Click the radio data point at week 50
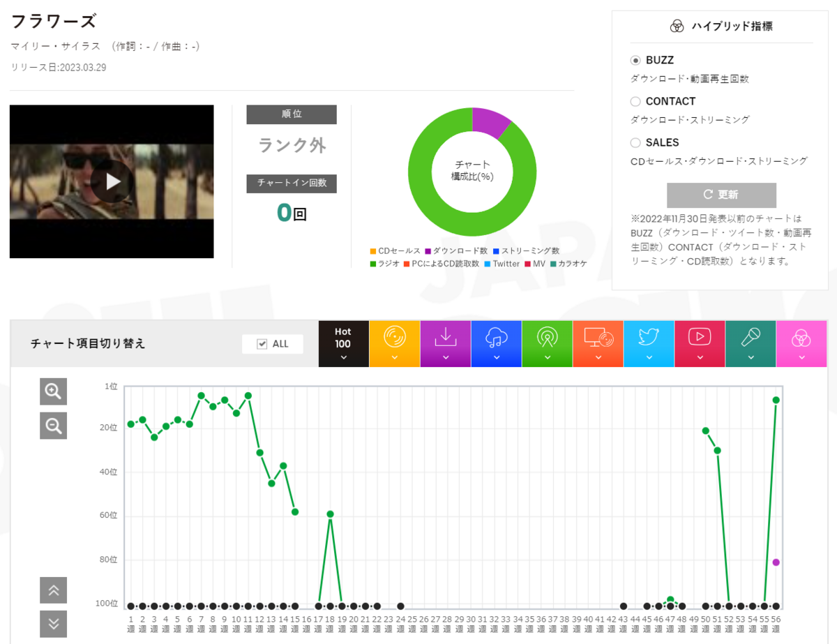 tap(706, 430)
